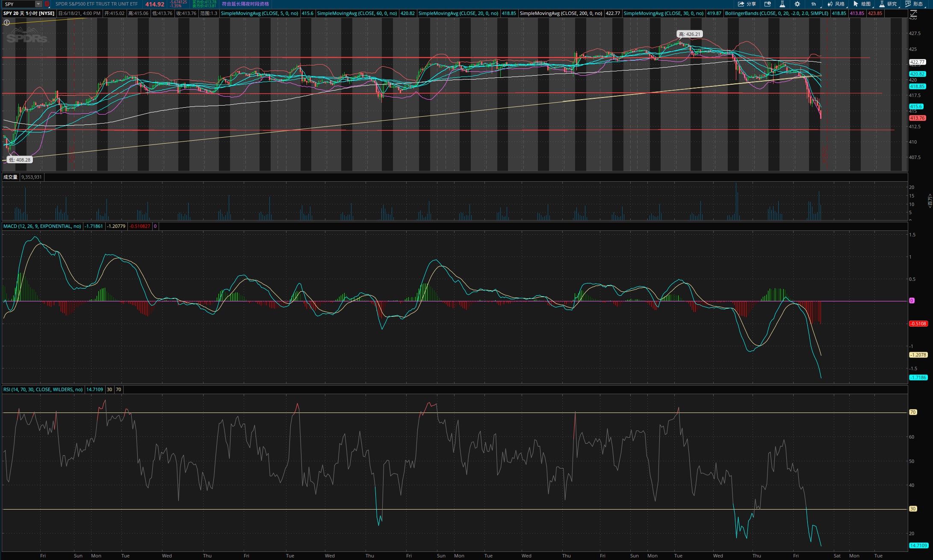Click the open price 开:415.02 field

click(115, 13)
